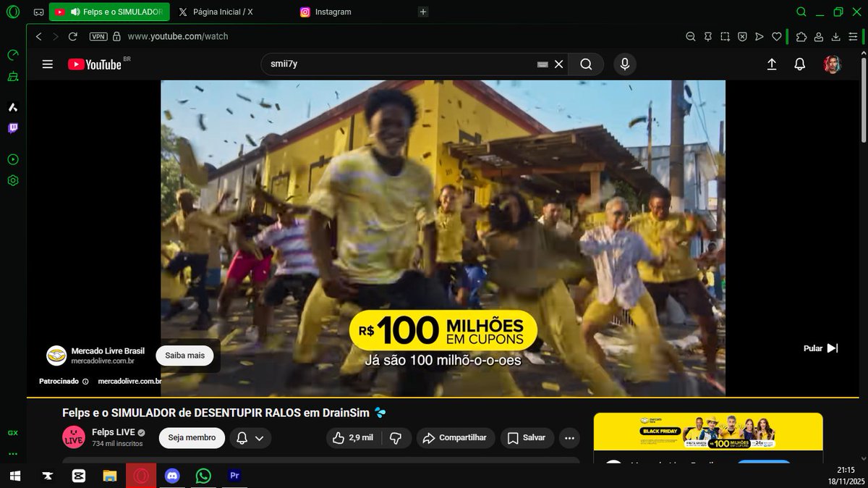Open YouTube hamburger guide menu

coord(48,64)
